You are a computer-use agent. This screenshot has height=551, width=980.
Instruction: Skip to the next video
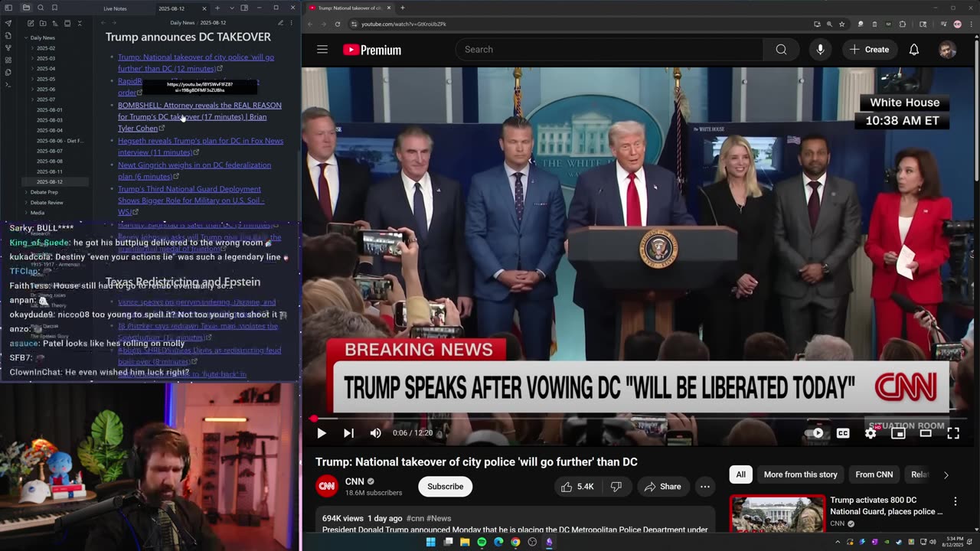pyautogui.click(x=348, y=433)
